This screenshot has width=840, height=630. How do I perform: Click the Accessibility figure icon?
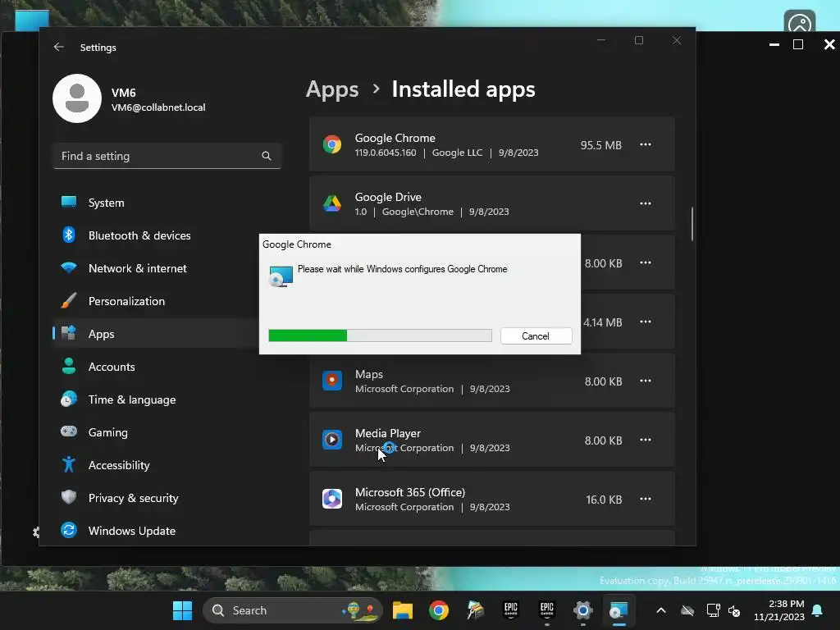(69, 464)
